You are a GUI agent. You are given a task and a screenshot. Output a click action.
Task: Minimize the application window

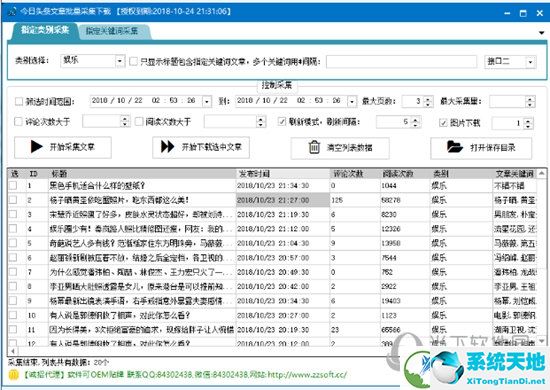(507, 13)
